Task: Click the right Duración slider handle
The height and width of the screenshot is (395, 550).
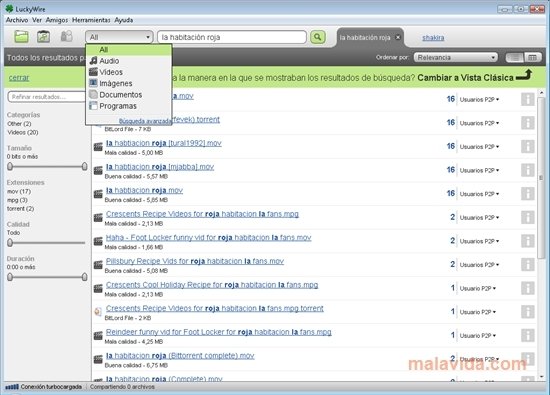Action: (85, 277)
